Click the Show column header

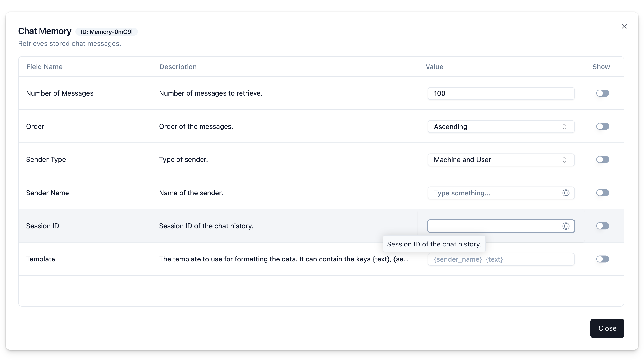click(601, 67)
